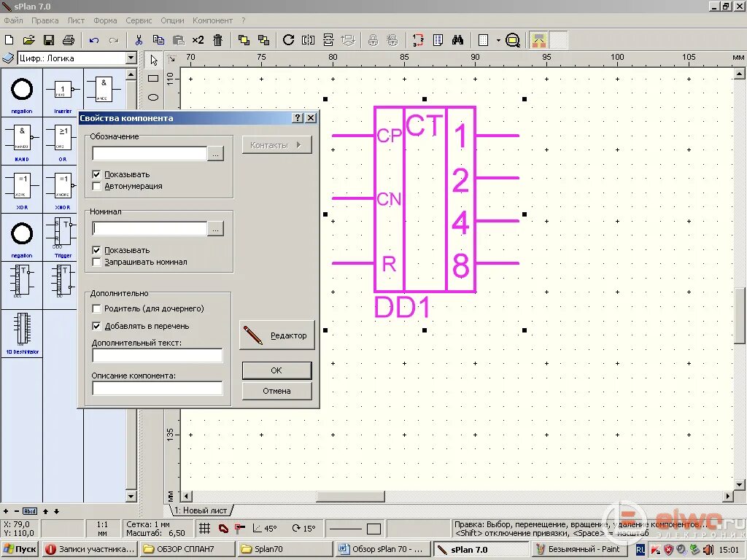The width and height of the screenshot is (747, 560).
Task: Open the component list icon
Action: pyautogui.click(x=438, y=40)
